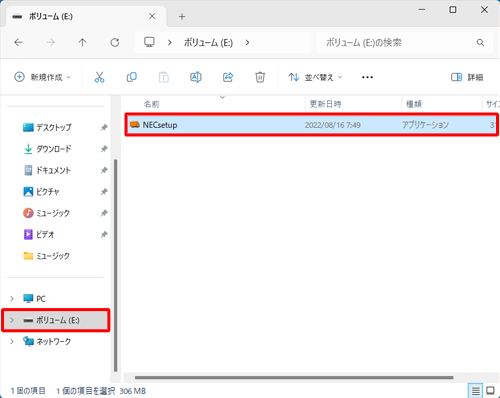Minimize the Explorer window

[x=422, y=10]
